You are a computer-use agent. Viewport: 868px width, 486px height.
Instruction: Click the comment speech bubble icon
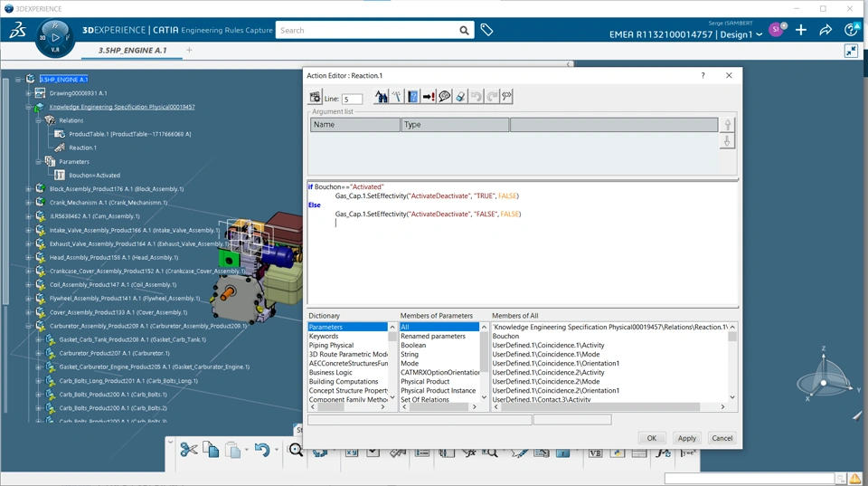pyautogui.click(x=444, y=97)
